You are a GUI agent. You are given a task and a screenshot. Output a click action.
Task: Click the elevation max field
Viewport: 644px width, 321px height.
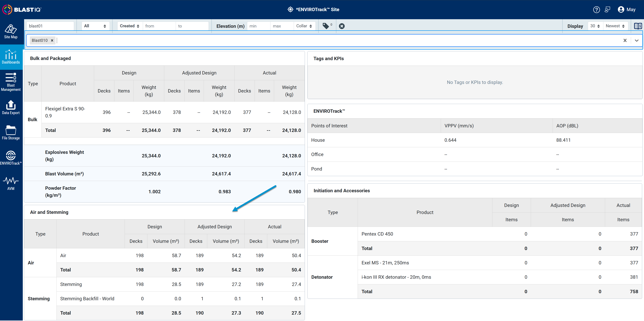pyautogui.click(x=282, y=26)
